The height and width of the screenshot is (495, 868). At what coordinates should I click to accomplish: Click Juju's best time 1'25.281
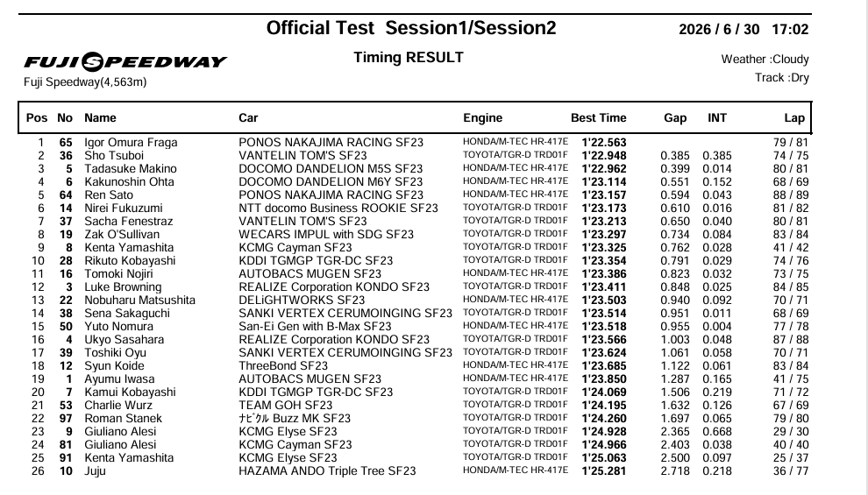pos(604,471)
